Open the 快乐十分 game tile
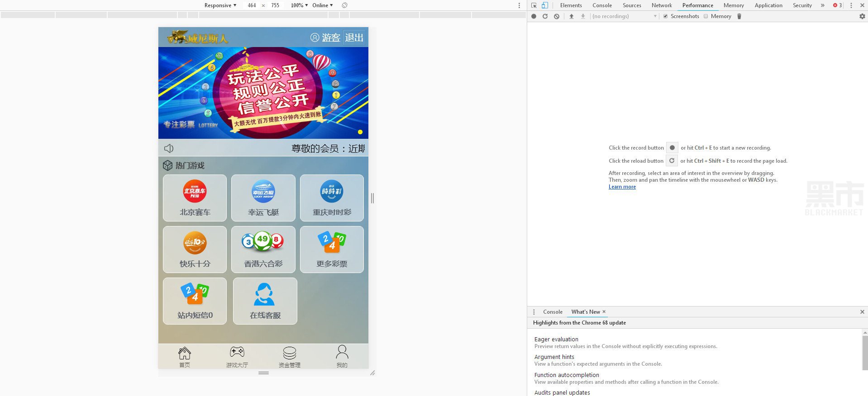 (x=195, y=250)
